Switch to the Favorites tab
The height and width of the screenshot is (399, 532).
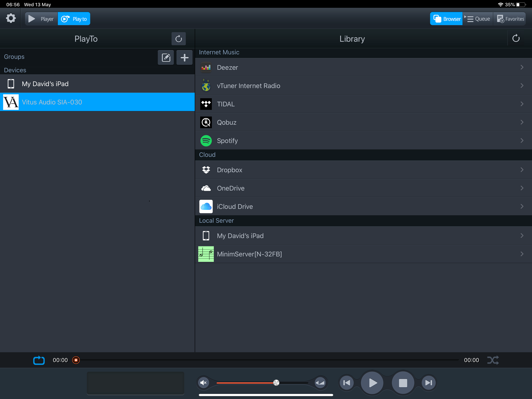[x=510, y=19]
